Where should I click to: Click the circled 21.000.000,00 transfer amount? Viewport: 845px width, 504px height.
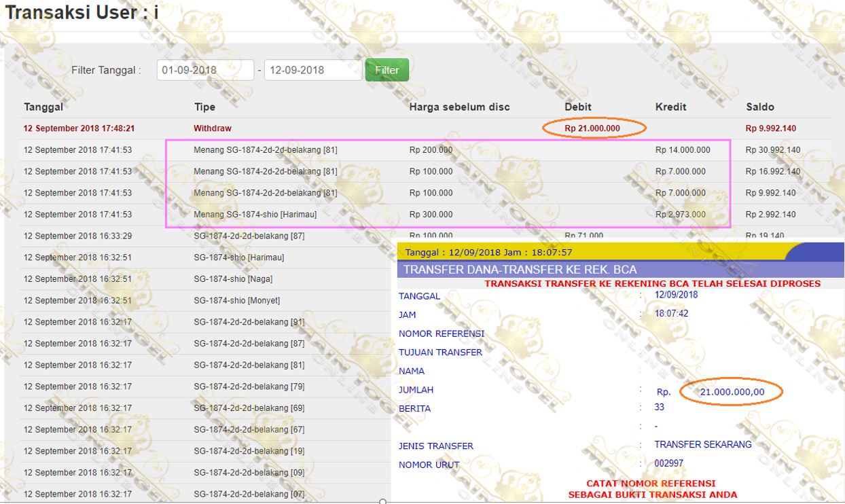(732, 392)
